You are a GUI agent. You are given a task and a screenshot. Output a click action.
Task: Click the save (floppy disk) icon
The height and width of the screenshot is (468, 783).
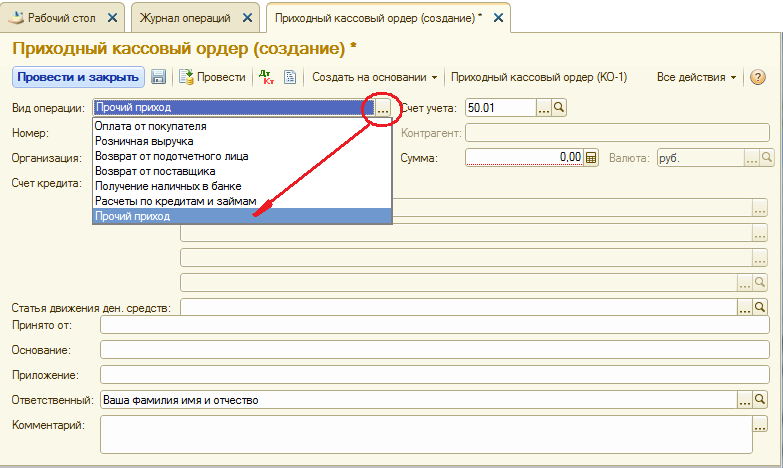[x=158, y=77]
